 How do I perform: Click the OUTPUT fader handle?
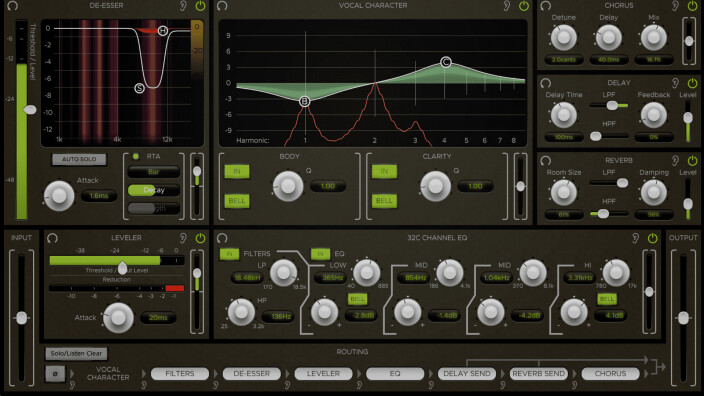[683, 318]
